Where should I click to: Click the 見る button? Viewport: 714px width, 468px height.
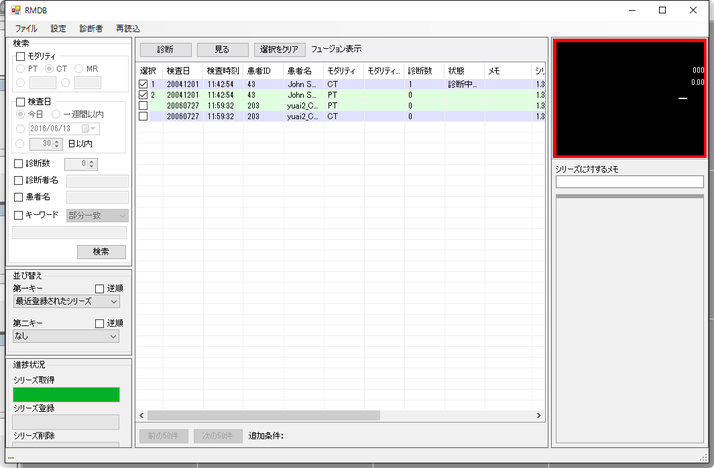[x=223, y=49]
